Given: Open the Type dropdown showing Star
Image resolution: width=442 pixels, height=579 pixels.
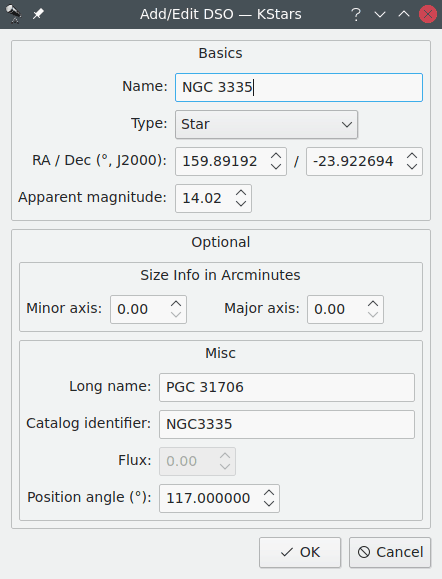Looking at the screenshot, I should (x=266, y=124).
